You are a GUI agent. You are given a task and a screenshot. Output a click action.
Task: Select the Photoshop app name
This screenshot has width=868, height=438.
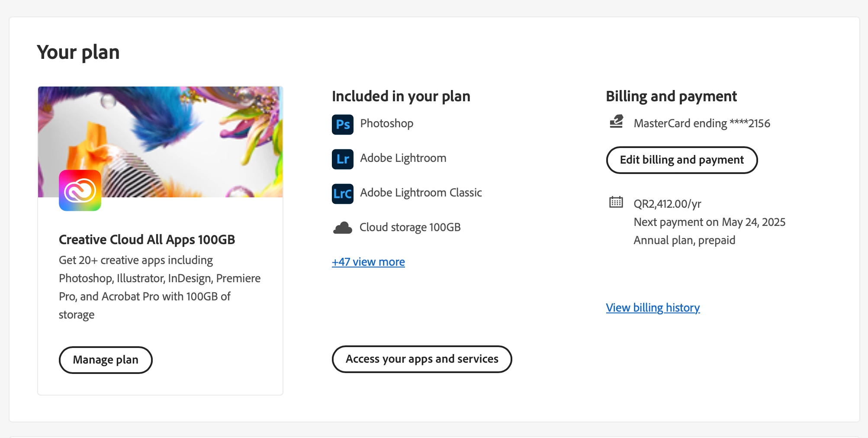point(386,123)
